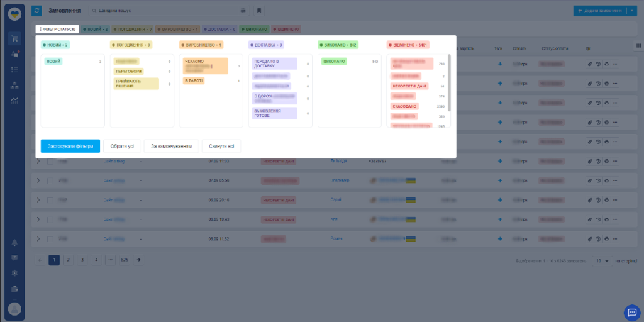Open the live chat widget
Viewport: 644px width, 322px height.
(631, 312)
